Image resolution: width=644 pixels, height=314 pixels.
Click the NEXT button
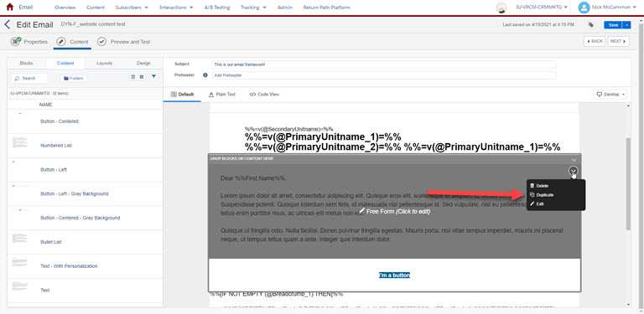click(618, 41)
